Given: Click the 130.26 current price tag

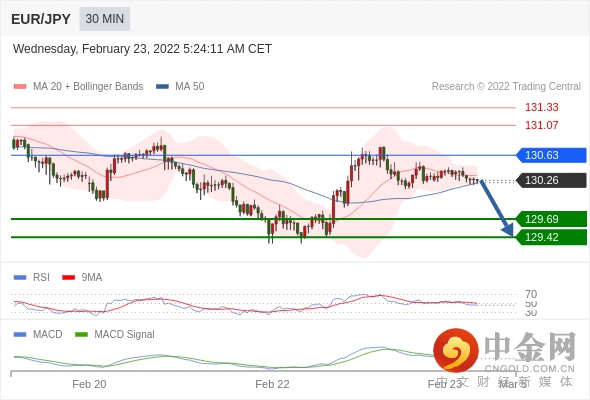Looking at the screenshot, I should click(551, 180).
